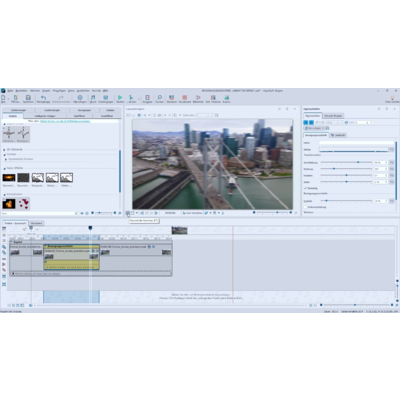Image resolution: width=400 pixels, height=400 pixels.
Task: Switch to the Storyboard tab above timeline
Action: pyautogui.click(x=37, y=223)
